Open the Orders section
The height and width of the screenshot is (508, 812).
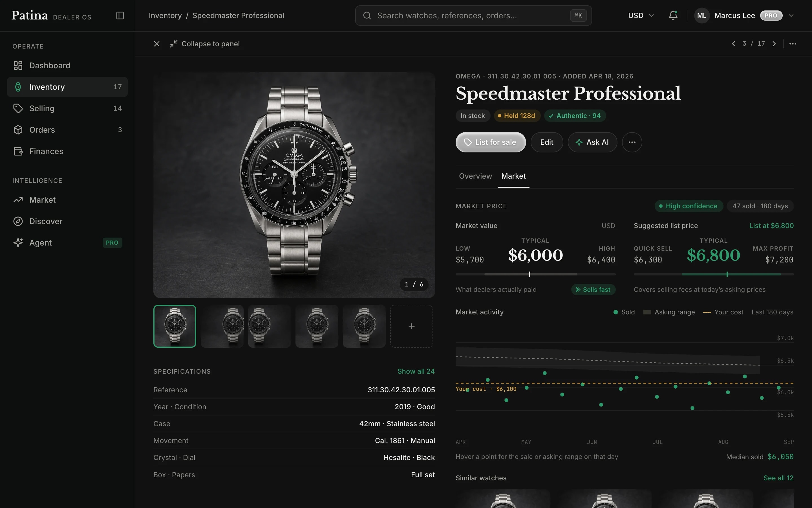click(67, 130)
